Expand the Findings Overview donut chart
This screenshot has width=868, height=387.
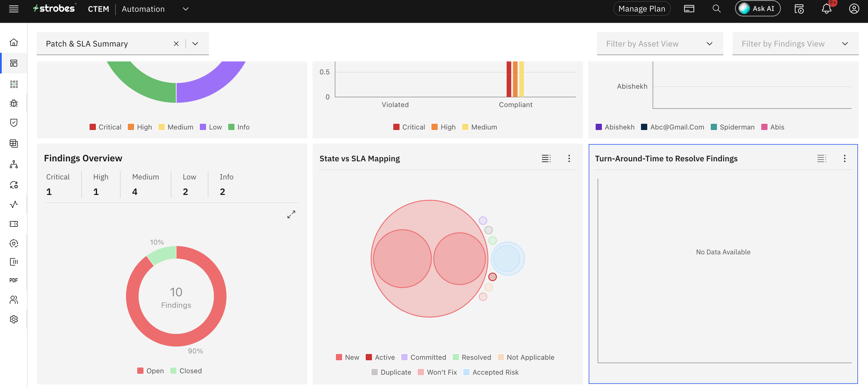[x=291, y=214]
